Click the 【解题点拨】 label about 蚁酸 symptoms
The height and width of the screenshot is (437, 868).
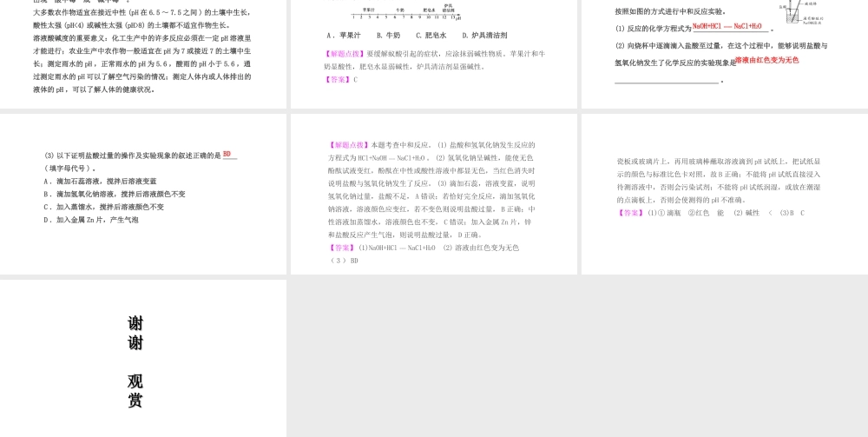pos(345,54)
